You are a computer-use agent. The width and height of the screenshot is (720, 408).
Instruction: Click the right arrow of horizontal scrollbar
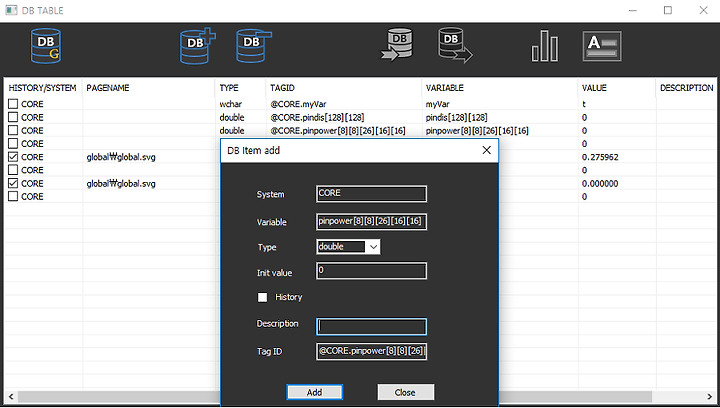[x=709, y=397]
